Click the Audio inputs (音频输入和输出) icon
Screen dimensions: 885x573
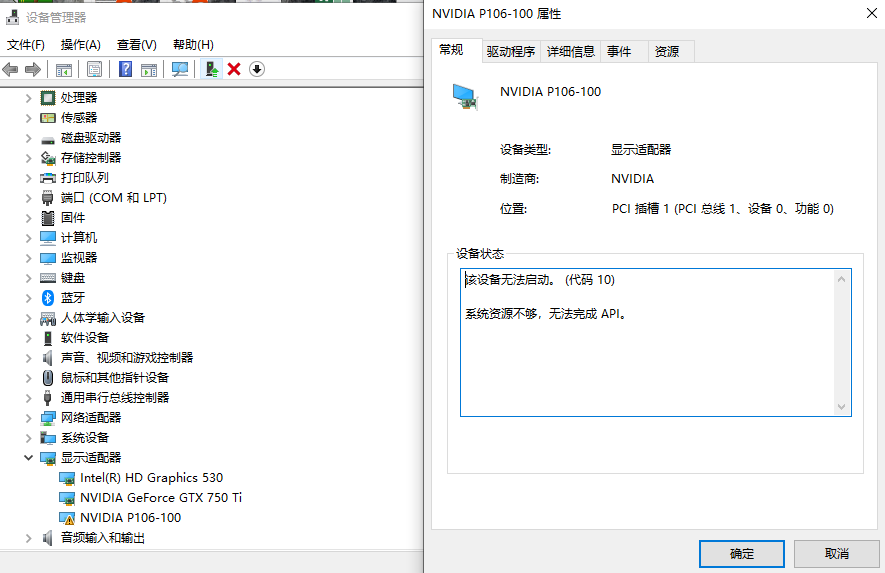pos(48,538)
